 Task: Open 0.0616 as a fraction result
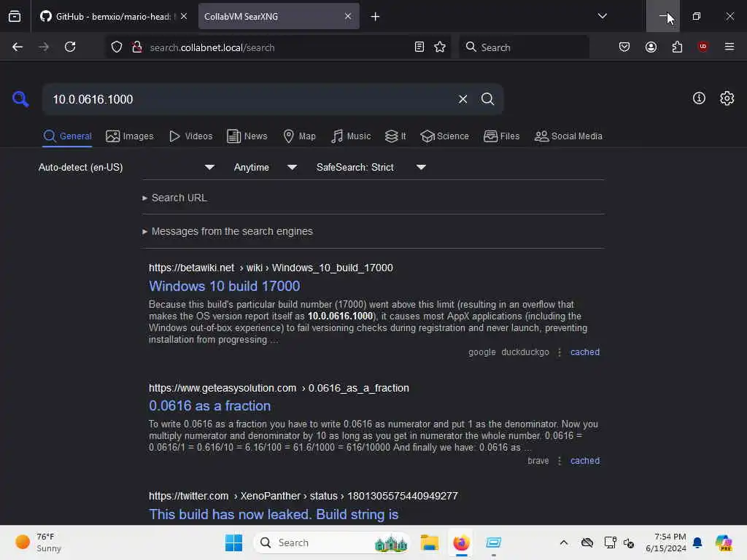click(209, 405)
